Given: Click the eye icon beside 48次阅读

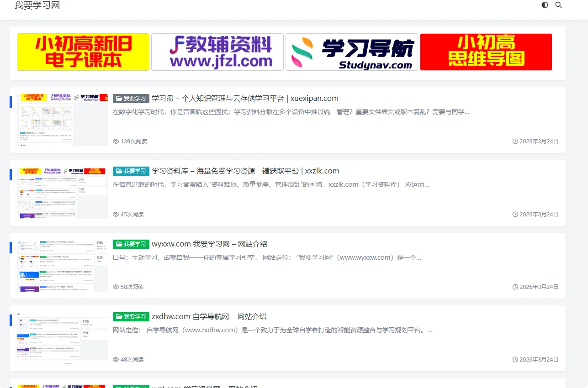Looking at the screenshot, I should click(x=116, y=359).
